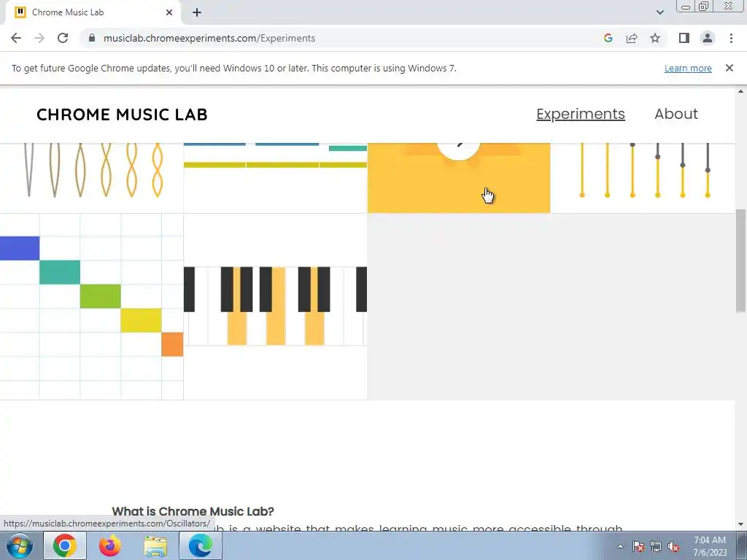
Task: Open the Strings experiment with wavy lines
Action: (x=91, y=178)
